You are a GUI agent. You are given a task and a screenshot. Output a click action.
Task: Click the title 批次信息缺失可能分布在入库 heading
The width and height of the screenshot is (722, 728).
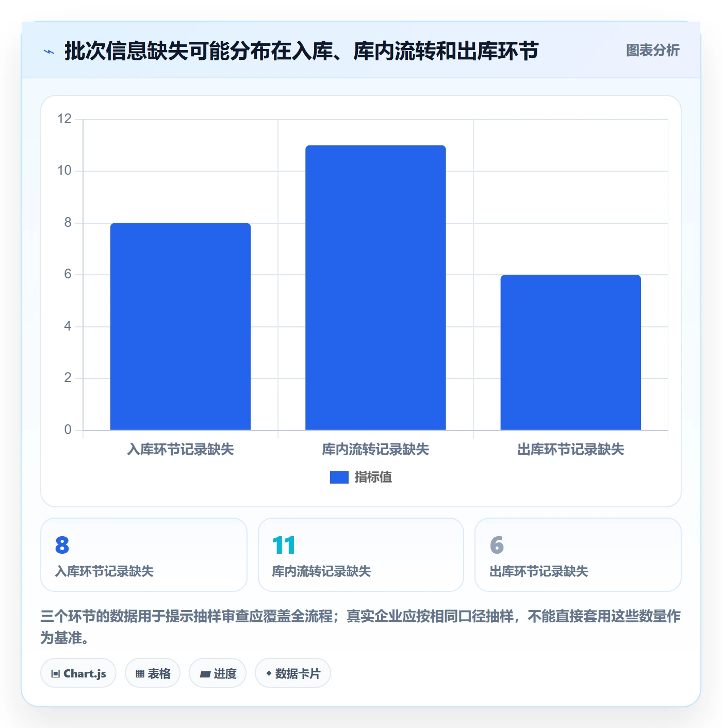pyautogui.click(x=301, y=51)
